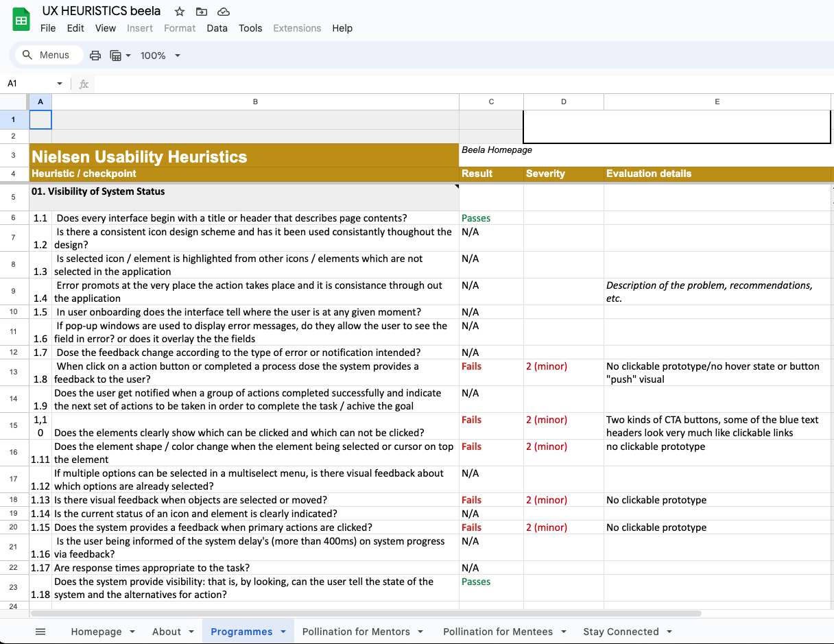Search the Menus box
The image size is (834, 644).
[x=48, y=55]
